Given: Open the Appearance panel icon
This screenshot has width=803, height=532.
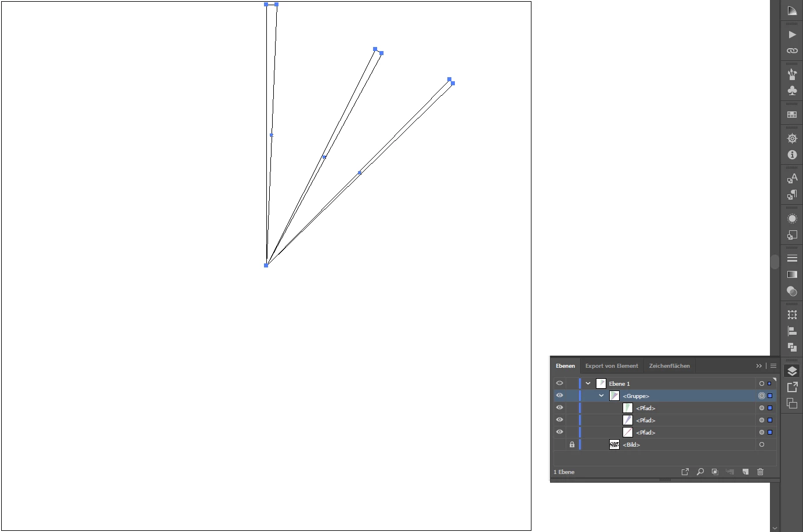Looking at the screenshot, I should (792, 219).
